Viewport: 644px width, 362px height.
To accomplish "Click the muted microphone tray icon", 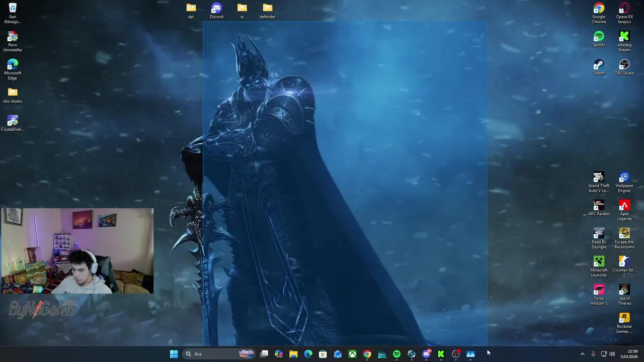I will pyautogui.click(x=593, y=354).
